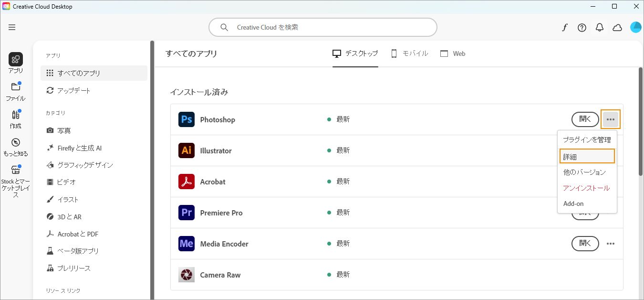Switch to the デスクトップ tab
Image resolution: width=644 pixels, height=300 pixels.
[355, 54]
